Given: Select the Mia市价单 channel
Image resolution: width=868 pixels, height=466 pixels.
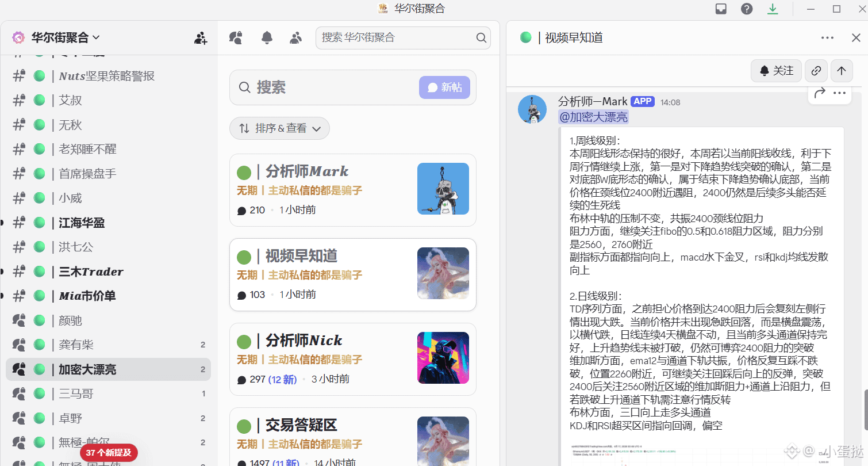Looking at the screenshot, I should 108,296.
